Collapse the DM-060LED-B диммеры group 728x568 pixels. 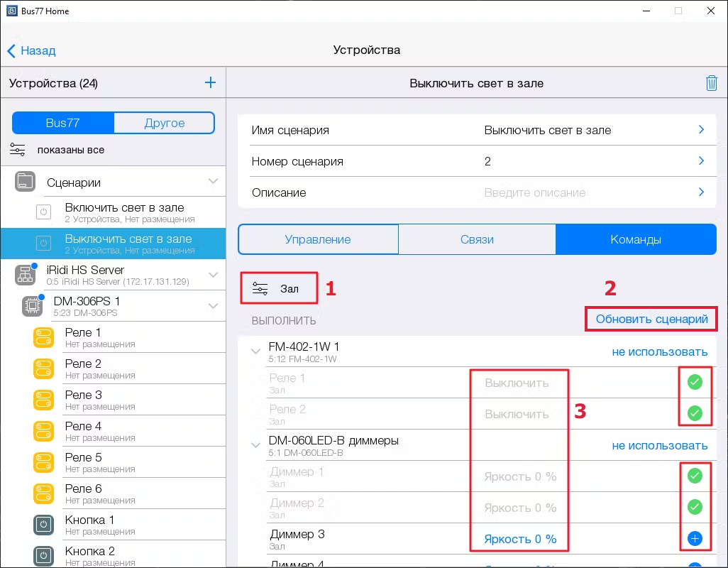coord(255,445)
